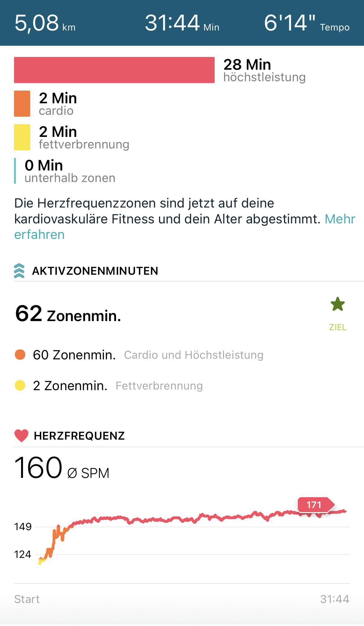Tap the Aktivzonenminuten chevron icon
The width and height of the screenshot is (364, 626).
pos(19,271)
